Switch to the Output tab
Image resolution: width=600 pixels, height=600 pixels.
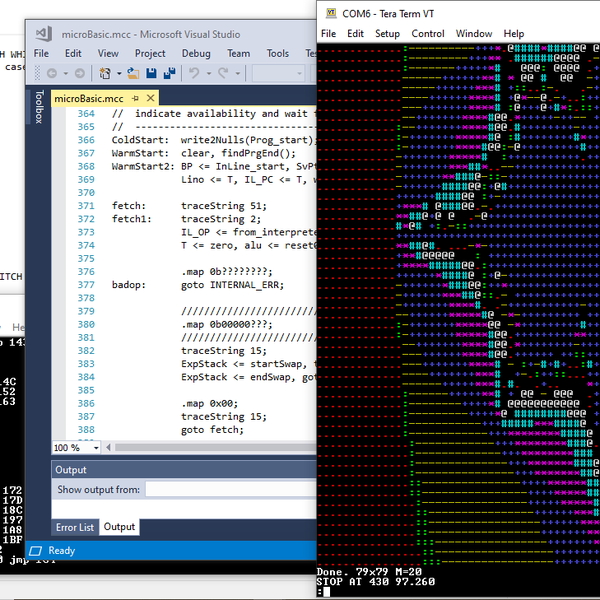[119, 527]
